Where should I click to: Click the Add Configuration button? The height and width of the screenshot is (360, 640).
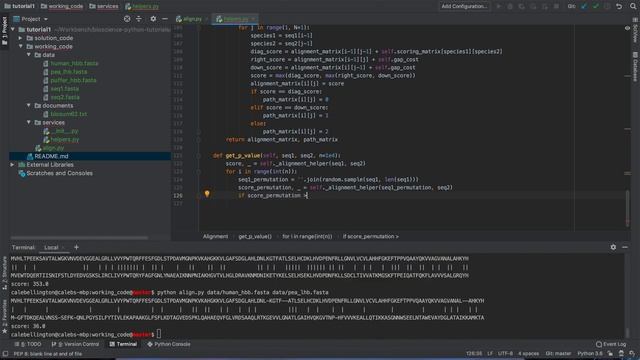[x=464, y=6]
